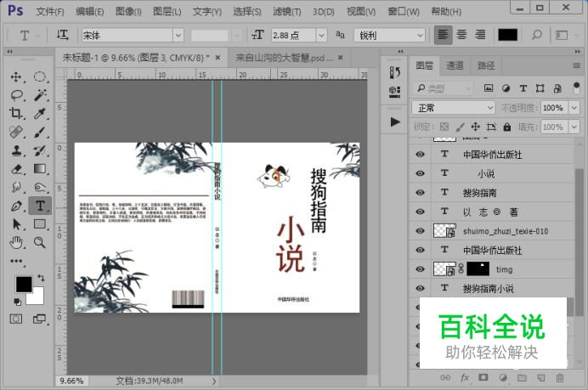The image size is (588, 390).
Task: Open the Layers panel options menu
Action: (576, 65)
